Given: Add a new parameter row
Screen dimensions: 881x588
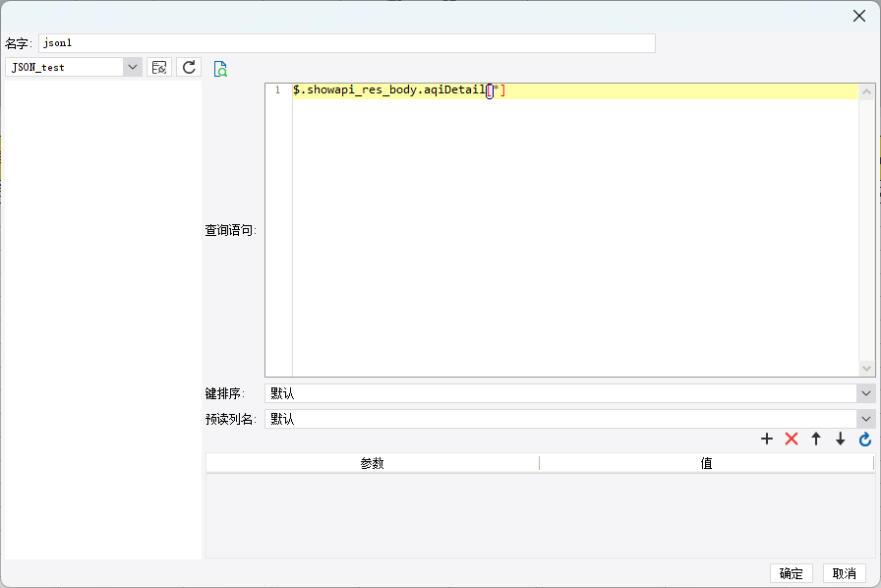Looking at the screenshot, I should [766, 439].
